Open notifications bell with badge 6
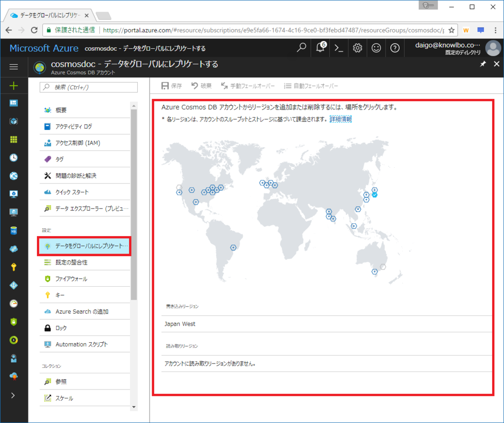The height and width of the screenshot is (423, 504). 320,48
